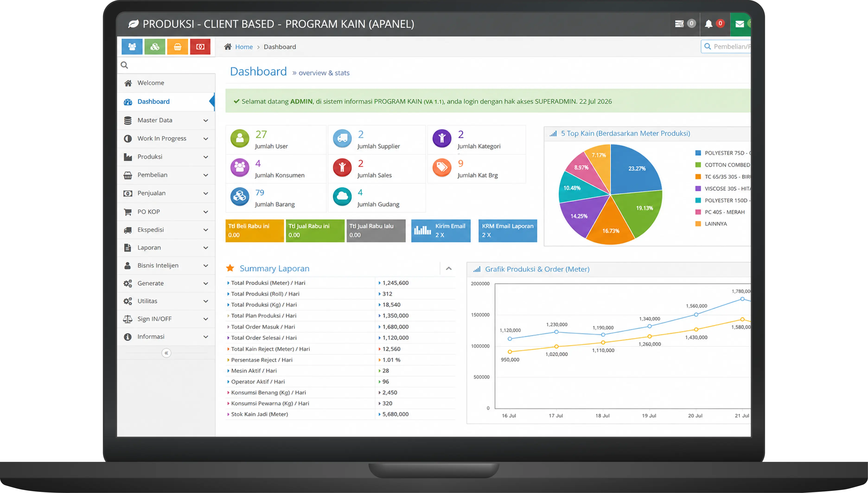
Task: Select the Dashboard sidebar item
Action: pos(166,102)
